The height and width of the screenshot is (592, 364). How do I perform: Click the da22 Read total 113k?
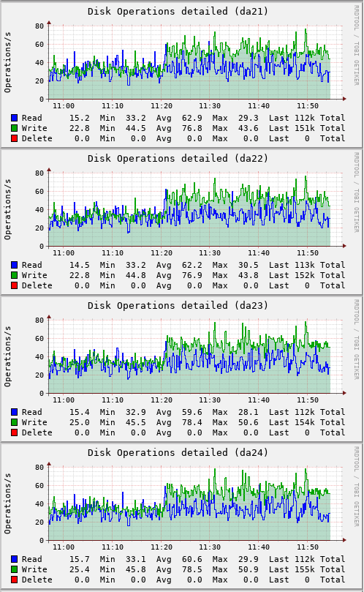coord(304,265)
